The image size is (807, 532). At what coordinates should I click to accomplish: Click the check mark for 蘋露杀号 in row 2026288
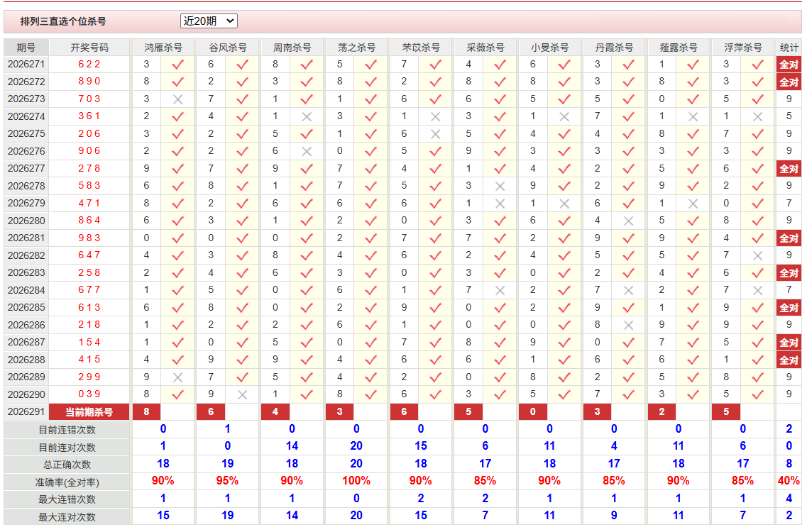pos(693,360)
